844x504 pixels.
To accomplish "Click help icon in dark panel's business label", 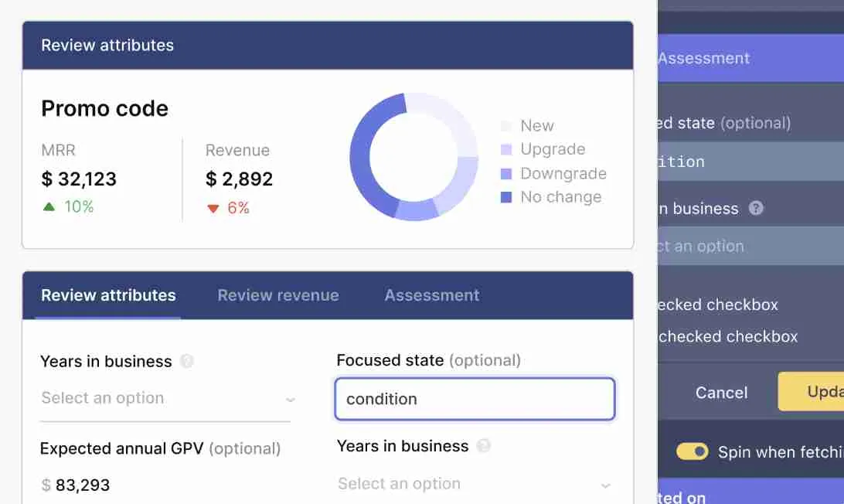I will point(756,208).
